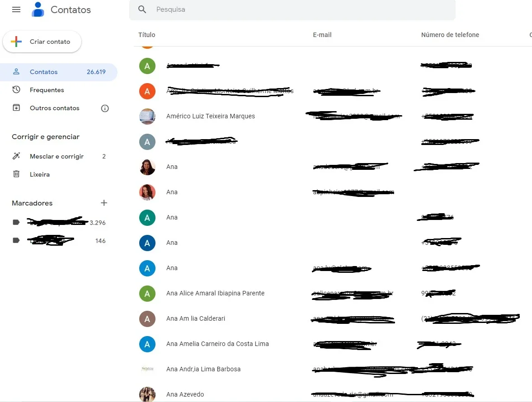Click the blue avatar of Ana Amelia Carneiro
Viewport: 532px width, 402px height.
click(x=147, y=344)
